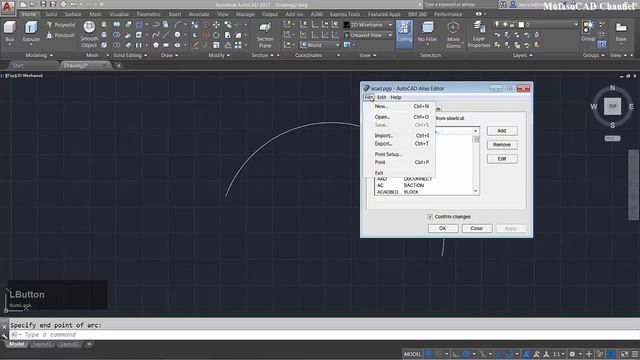Expand the Layers panel
Screen dimensions: 640x360
(522, 55)
